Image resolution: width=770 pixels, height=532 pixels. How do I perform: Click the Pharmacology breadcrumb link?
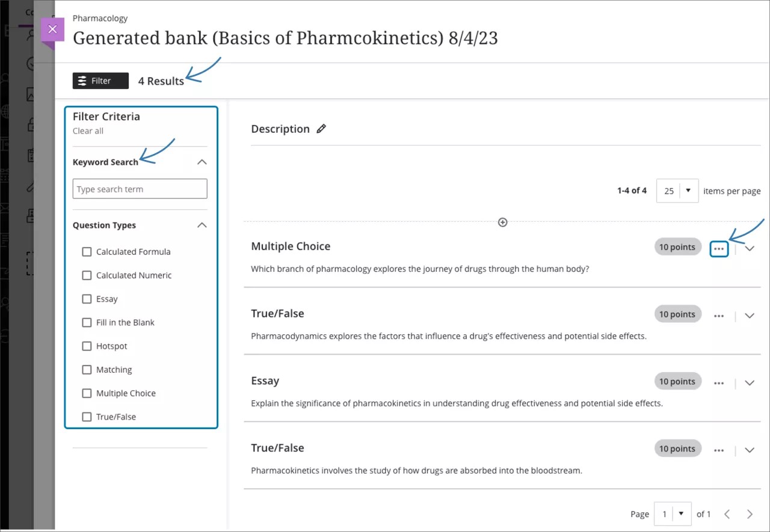(x=100, y=18)
